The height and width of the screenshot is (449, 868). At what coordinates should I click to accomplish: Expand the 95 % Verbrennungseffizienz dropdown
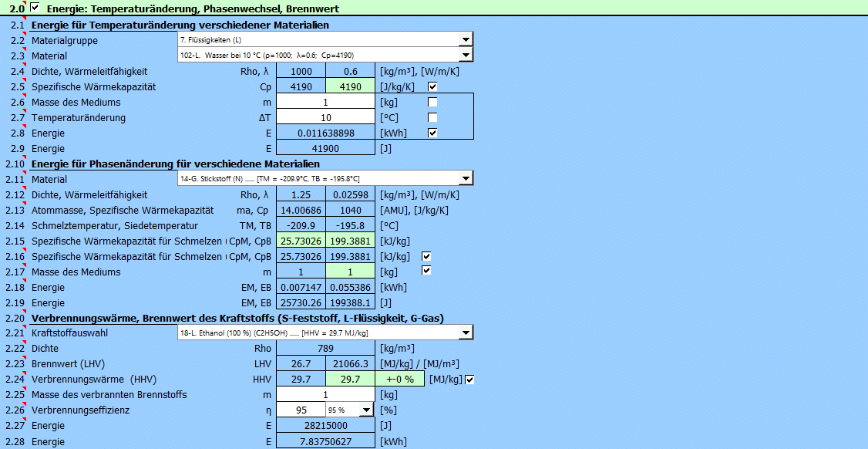coord(365,410)
